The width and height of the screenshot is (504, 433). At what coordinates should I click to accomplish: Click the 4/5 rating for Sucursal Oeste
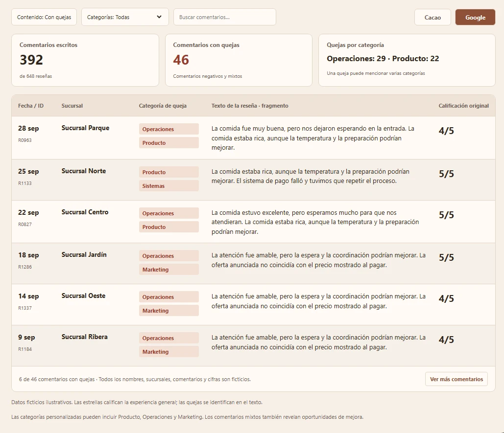[x=446, y=298]
